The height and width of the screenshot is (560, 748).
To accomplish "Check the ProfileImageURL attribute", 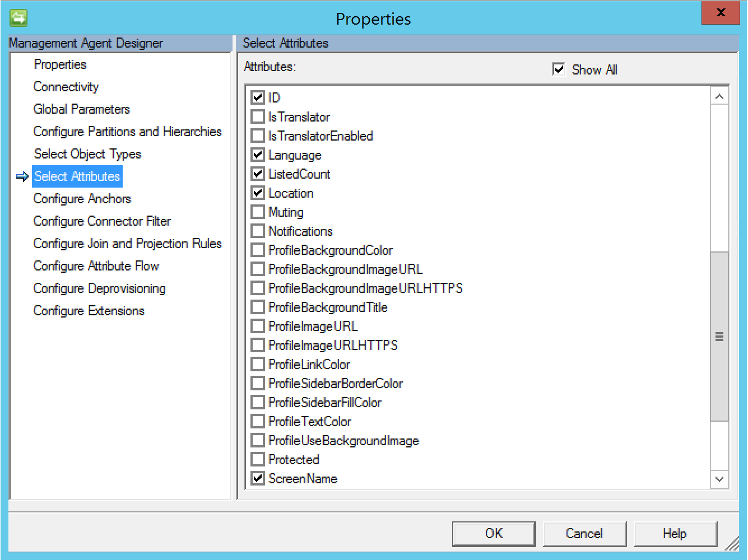I will [258, 326].
